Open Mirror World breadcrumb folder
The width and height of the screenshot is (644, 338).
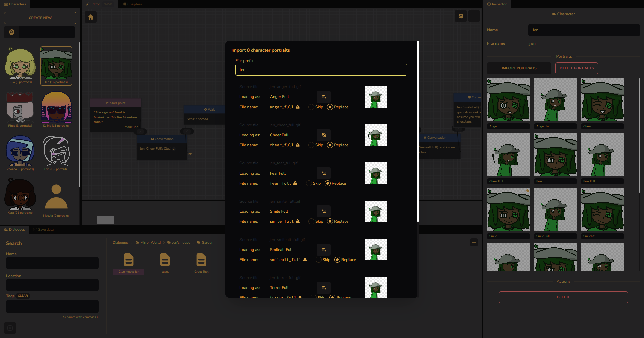click(148, 242)
